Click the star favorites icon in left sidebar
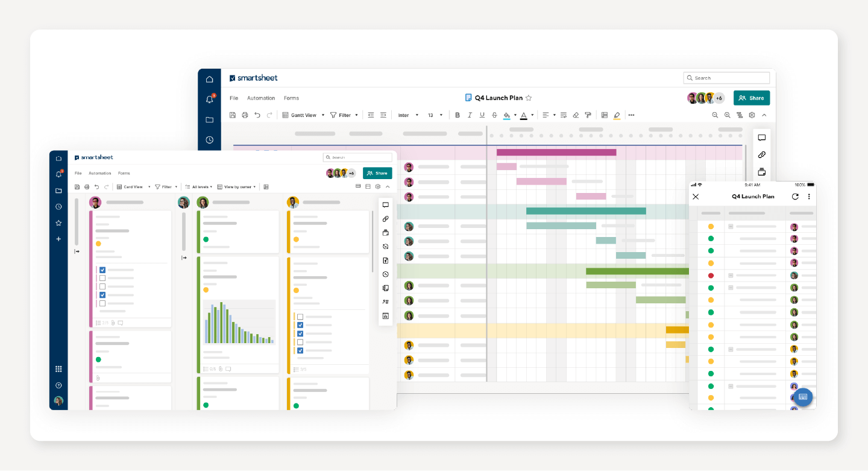868x471 pixels. click(58, 223)
